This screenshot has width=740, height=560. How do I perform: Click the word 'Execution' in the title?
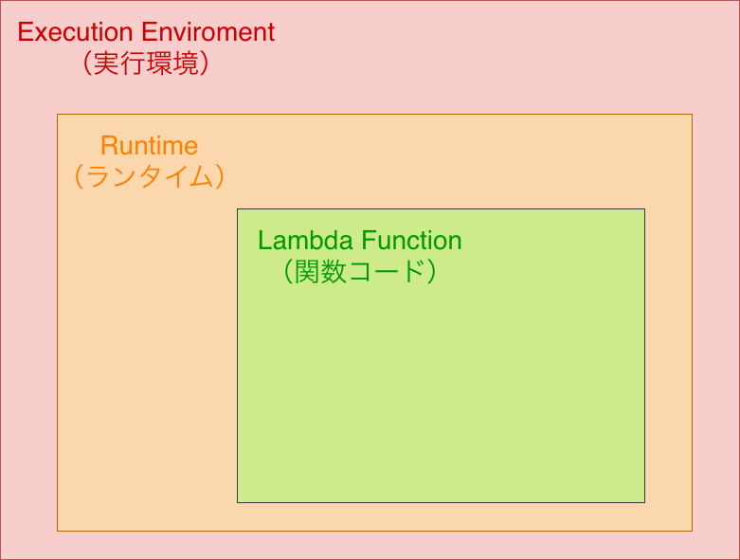tap(76, 32)
